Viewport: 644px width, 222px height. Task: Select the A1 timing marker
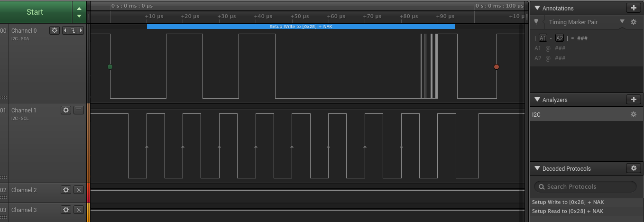(x=543, y=38)
